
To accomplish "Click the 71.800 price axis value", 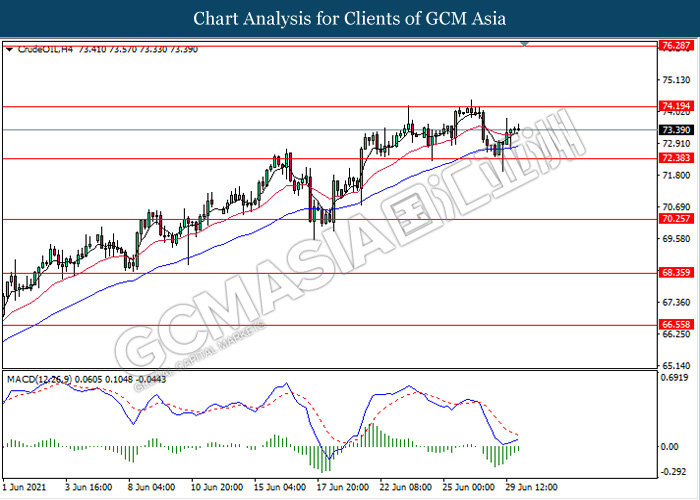I will 676,175.
